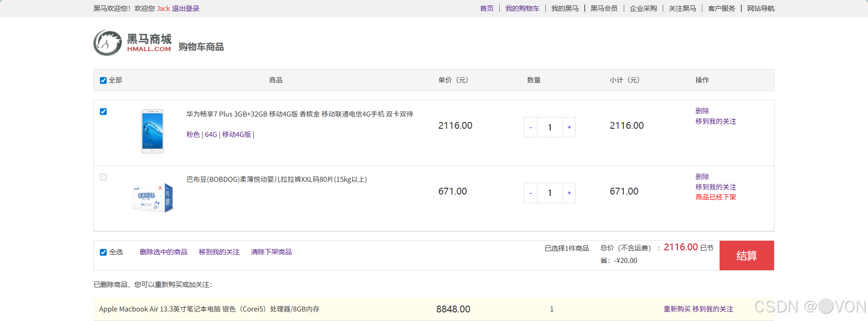
Task: Open 黑马会员 in top navigation
Action: (604, 9)
